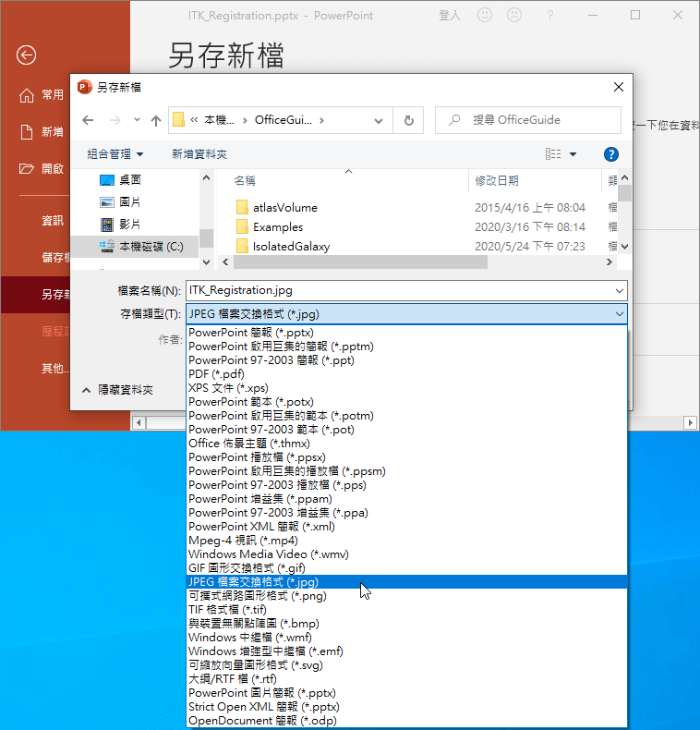Open the 開啟 page in sidebar

click(42, 168)
